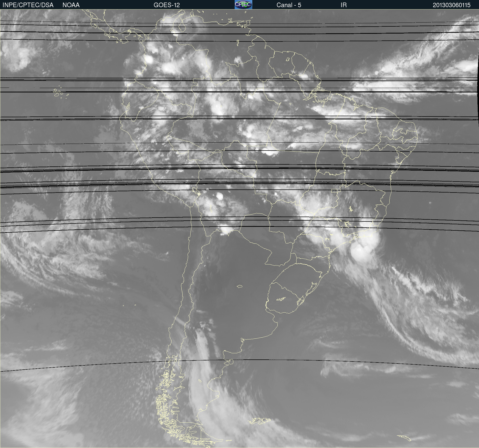Click the IR channel label
The width and height of the screenshot is (479, 448).
(x=343, y=5)
